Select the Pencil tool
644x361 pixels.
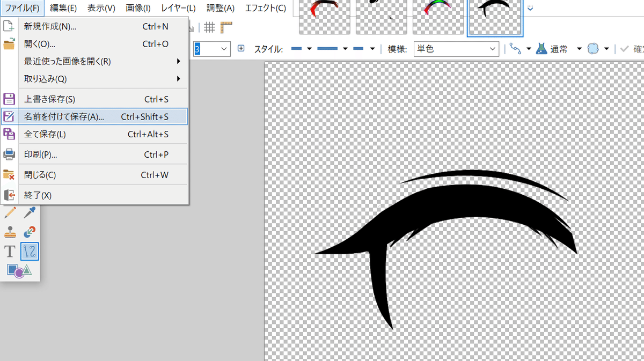coord(10,213)
